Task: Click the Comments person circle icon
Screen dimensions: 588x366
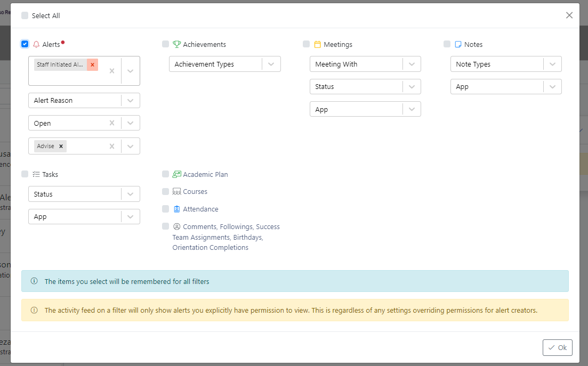Action: [176, 226]
